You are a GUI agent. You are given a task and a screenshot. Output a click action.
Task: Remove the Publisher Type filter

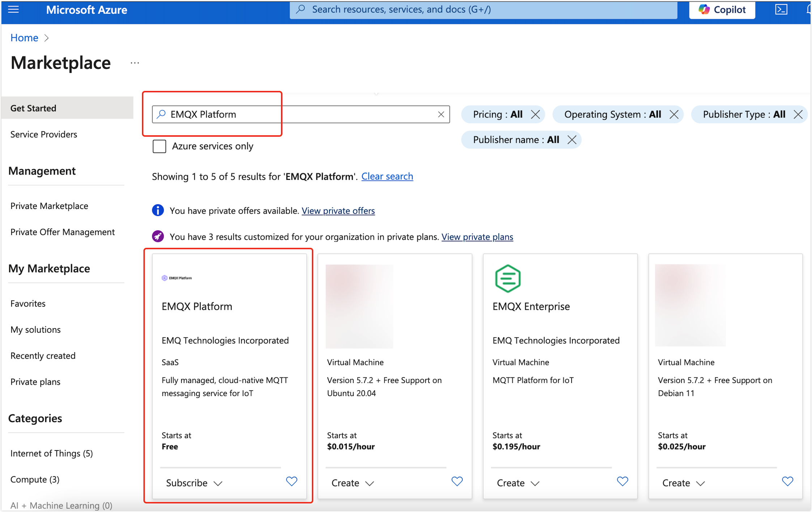798,115
